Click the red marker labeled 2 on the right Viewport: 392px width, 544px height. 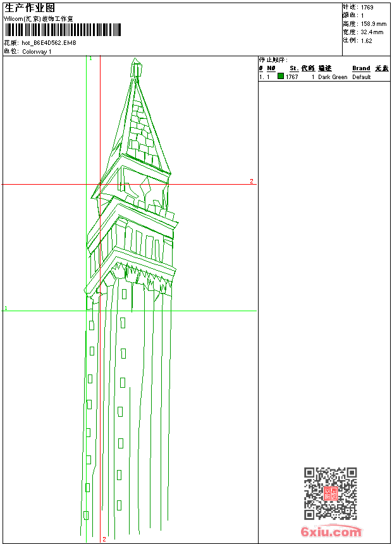coord(251,182)
